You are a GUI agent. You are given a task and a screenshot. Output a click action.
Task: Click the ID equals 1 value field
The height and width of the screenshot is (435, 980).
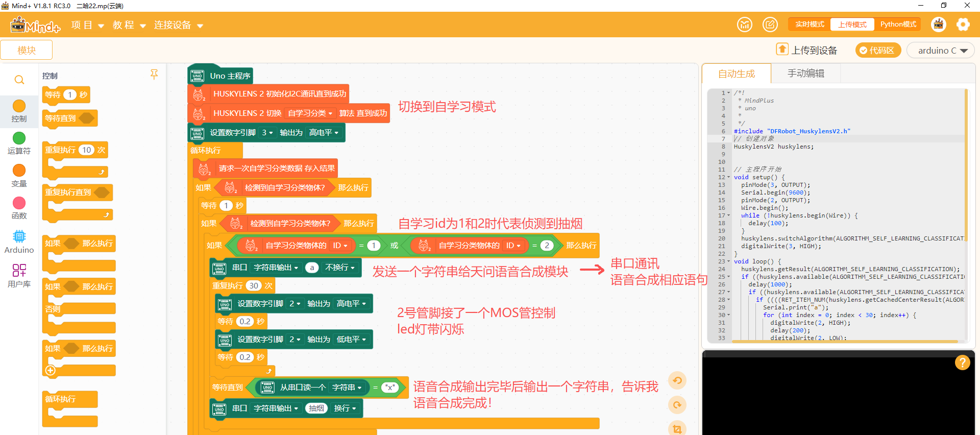(x=374, y=246)
